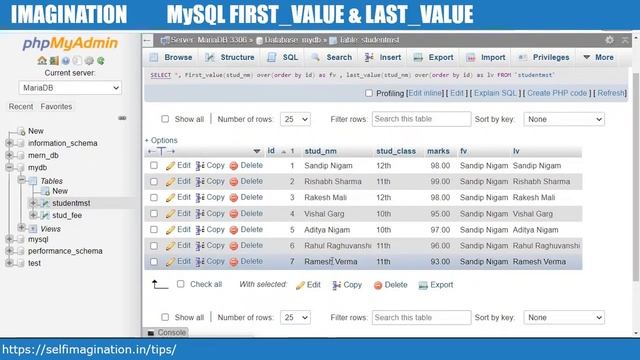The width and height of the screenshot is (640, 360).
Task: Click With selected Delete icon
Action: [378, 285]
